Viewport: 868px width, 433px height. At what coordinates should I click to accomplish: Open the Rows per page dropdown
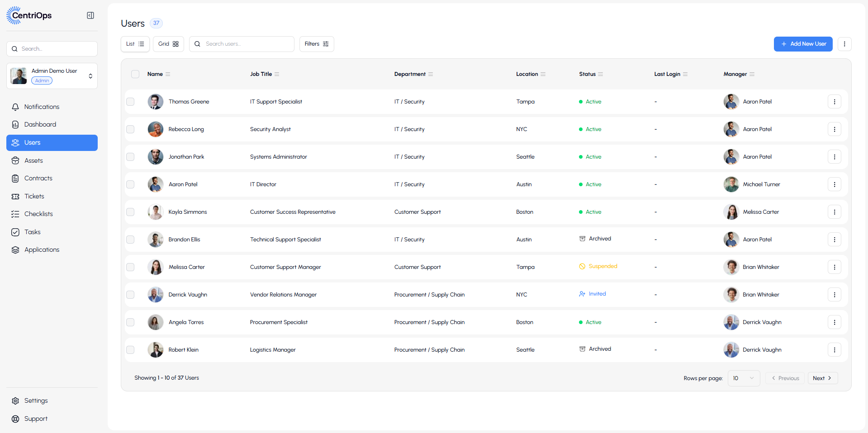click(744, 378)
